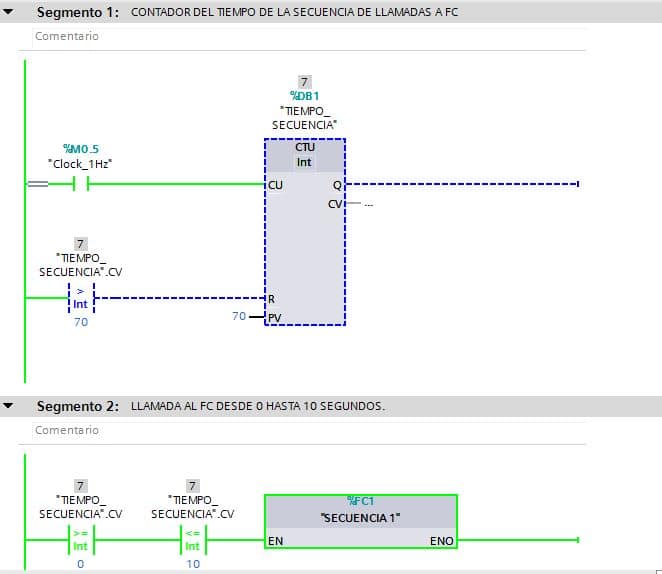Viewport: 662px width, 574px height.
Task: Click the PV value 70 on counter
Action: [239, 316]
